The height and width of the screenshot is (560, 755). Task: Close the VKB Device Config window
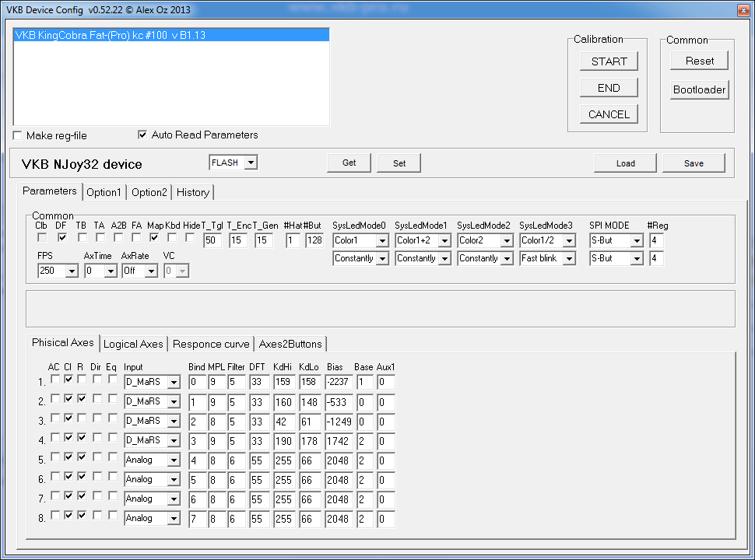743,11
